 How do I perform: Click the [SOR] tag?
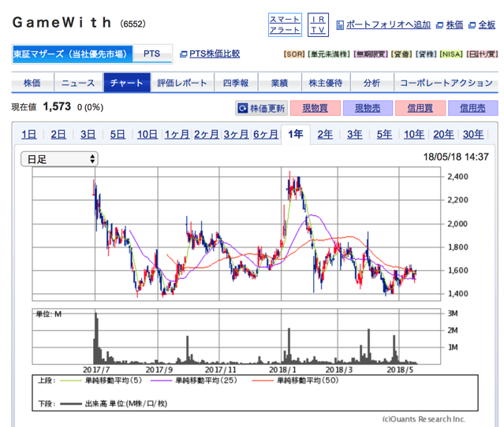293,54
